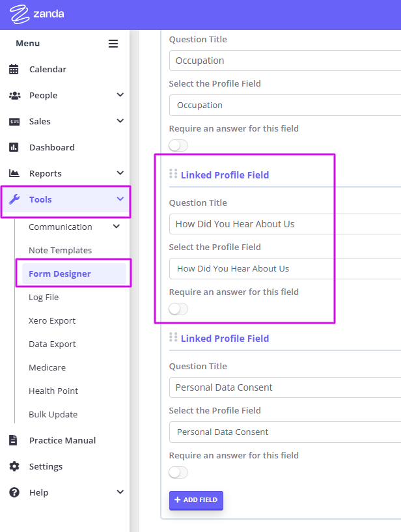
Task: Enable require answer for How Did You Hear
Action: (x=178, y=309)
